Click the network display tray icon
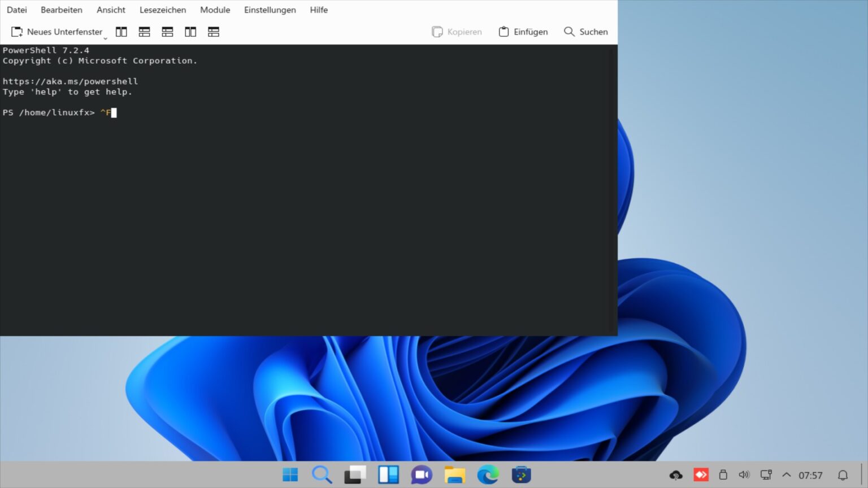This screenshot has height=488, width=868. 766,475
